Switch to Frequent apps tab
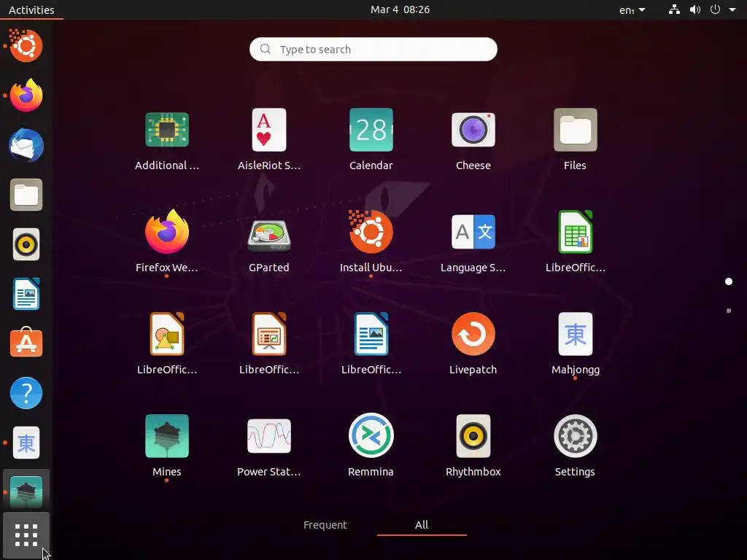 click(x=325, y=525)
